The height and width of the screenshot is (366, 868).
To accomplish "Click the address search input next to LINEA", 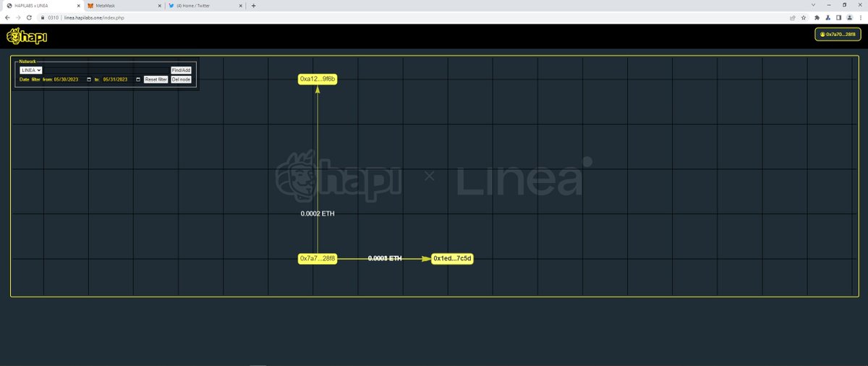I will tap(106, 70).
